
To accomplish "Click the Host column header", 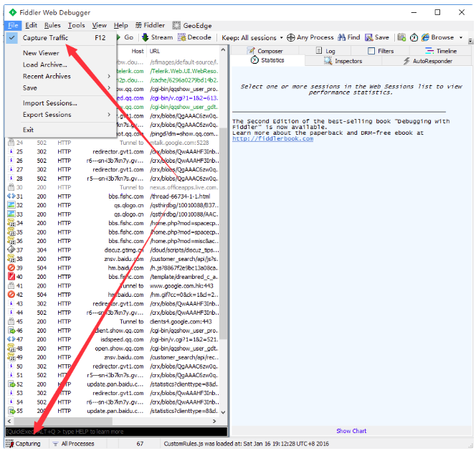I will [x=137, y=51].
